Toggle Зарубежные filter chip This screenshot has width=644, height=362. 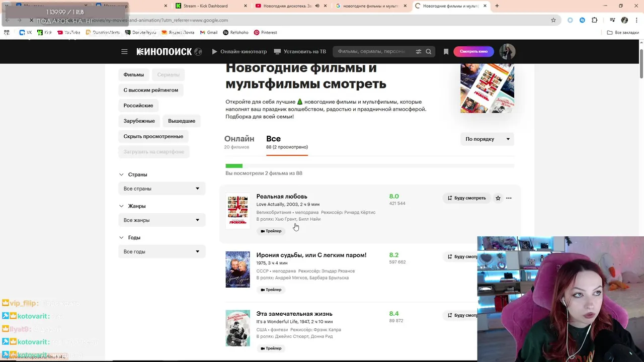click(139, 121)
